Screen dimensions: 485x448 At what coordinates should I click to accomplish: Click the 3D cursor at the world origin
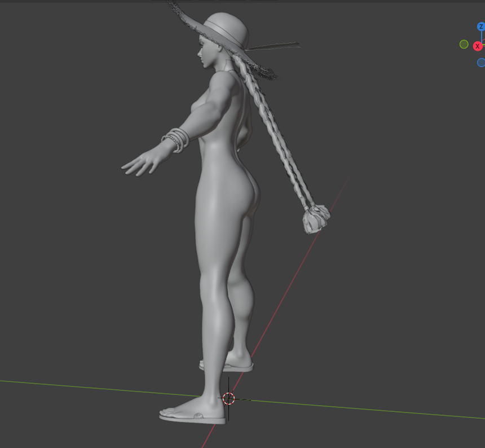coord(228,398)
